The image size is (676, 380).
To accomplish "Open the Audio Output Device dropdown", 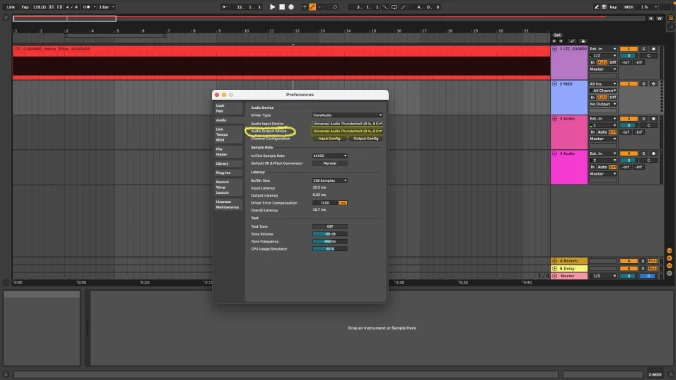I will click(x=347, y=131).
